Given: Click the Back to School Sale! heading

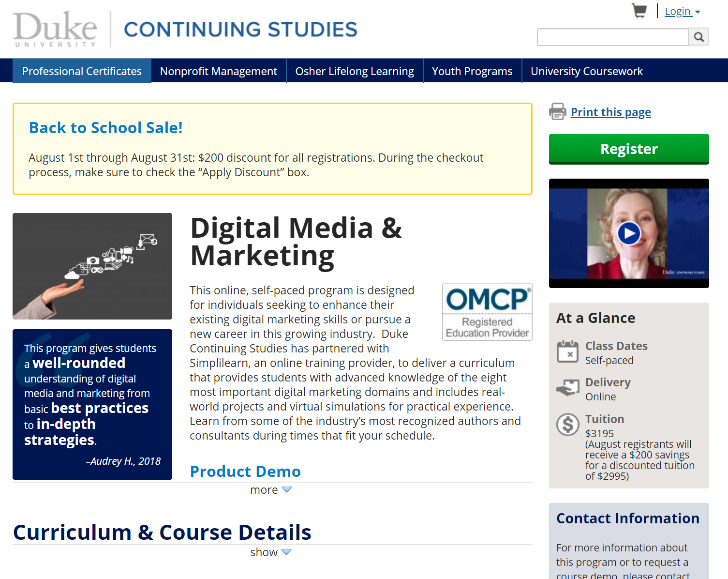Looking at the screenshot, I should (106, 128).
